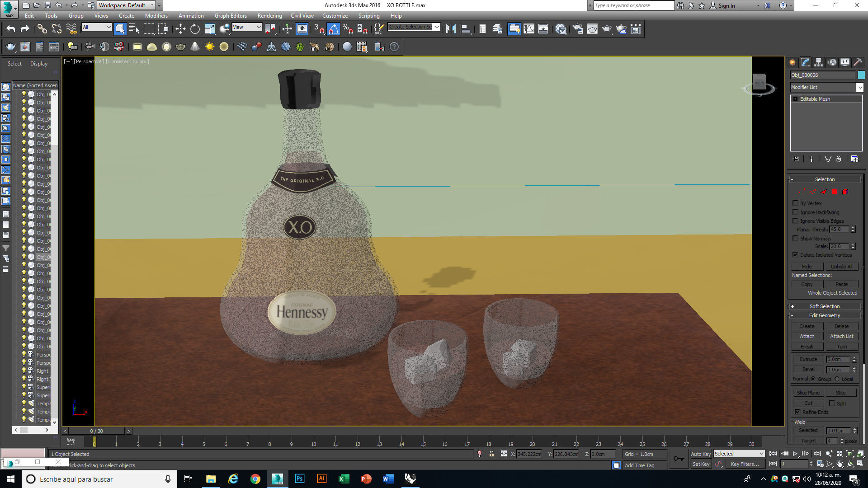Open reference coordinate View dropdown
Image resolution: width=868 pixels, height=488 pixels.
(x=247, y=28)
